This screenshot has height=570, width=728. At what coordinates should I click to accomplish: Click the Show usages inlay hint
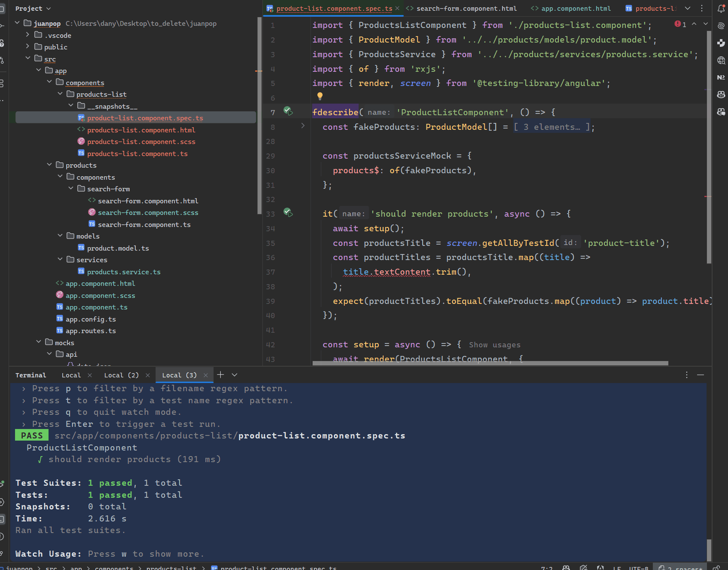tap(494, 345)
